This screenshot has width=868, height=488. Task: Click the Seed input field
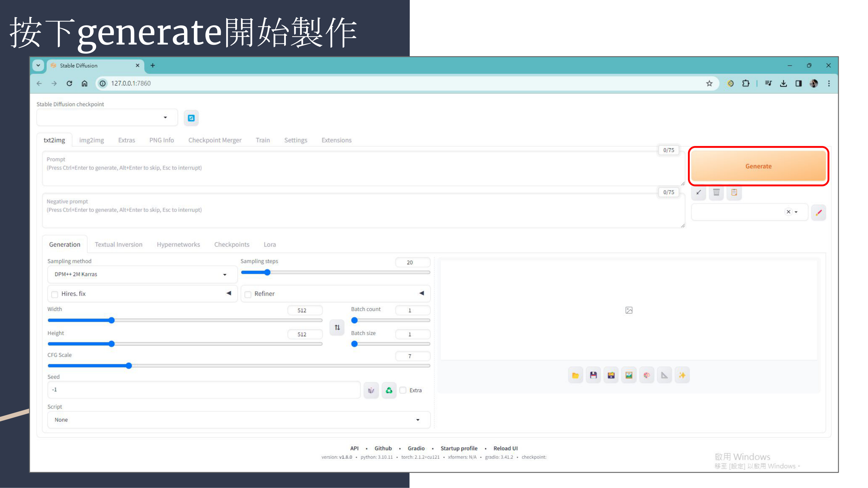[x=204, y=390]
